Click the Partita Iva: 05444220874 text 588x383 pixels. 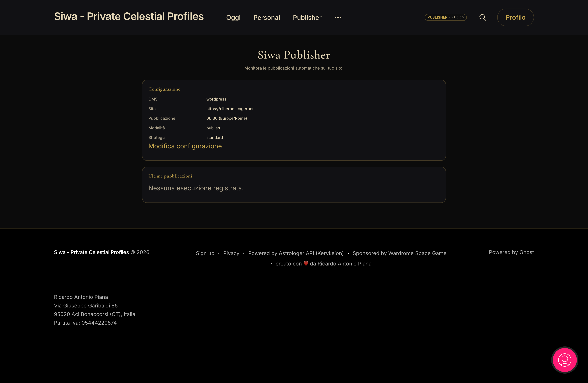click(x=85, y=323)
